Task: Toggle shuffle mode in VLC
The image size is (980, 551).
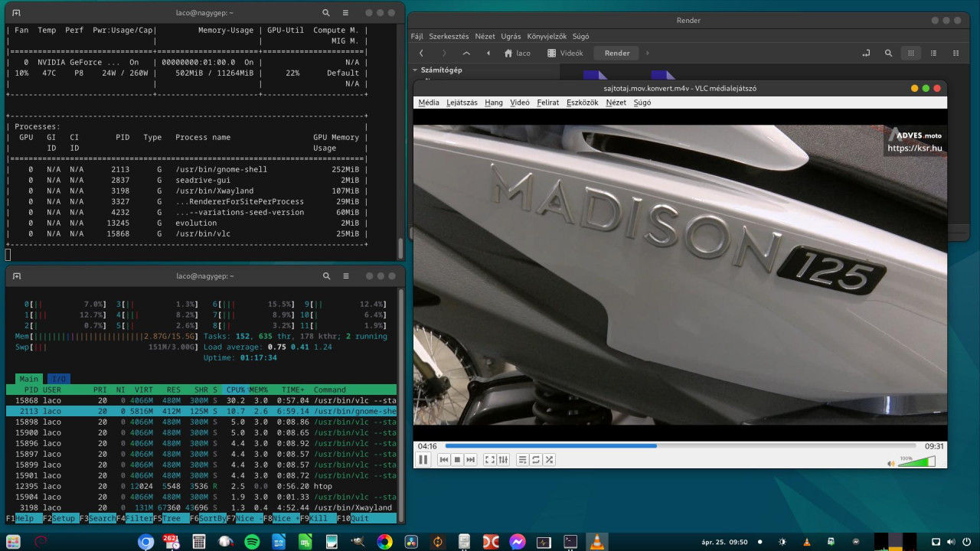Action: click(550, 459)
